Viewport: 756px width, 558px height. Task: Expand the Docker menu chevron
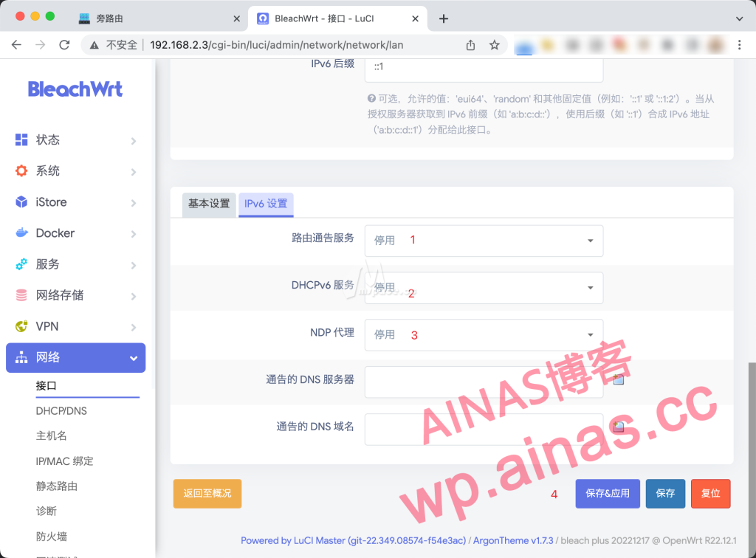[x=134, y=234]
